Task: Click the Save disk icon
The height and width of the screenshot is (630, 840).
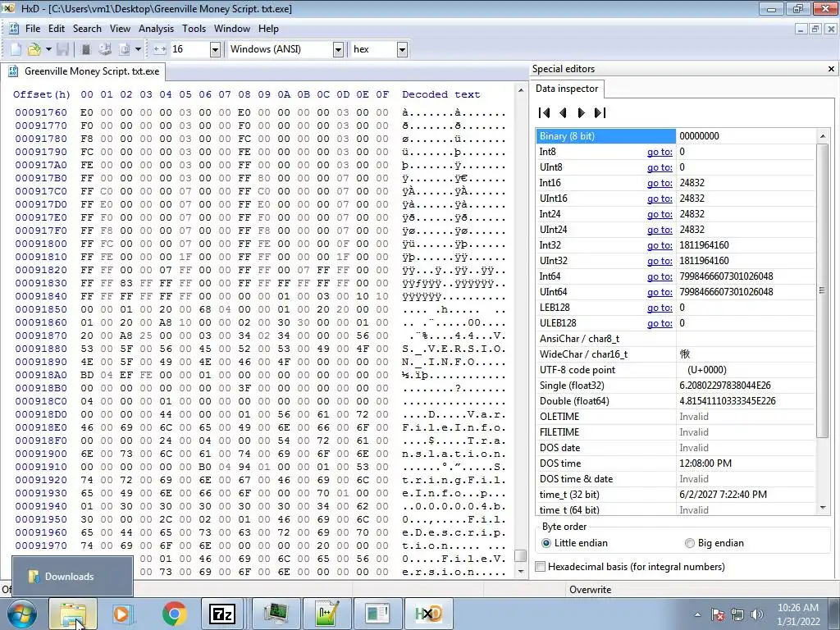Action: 62,49
